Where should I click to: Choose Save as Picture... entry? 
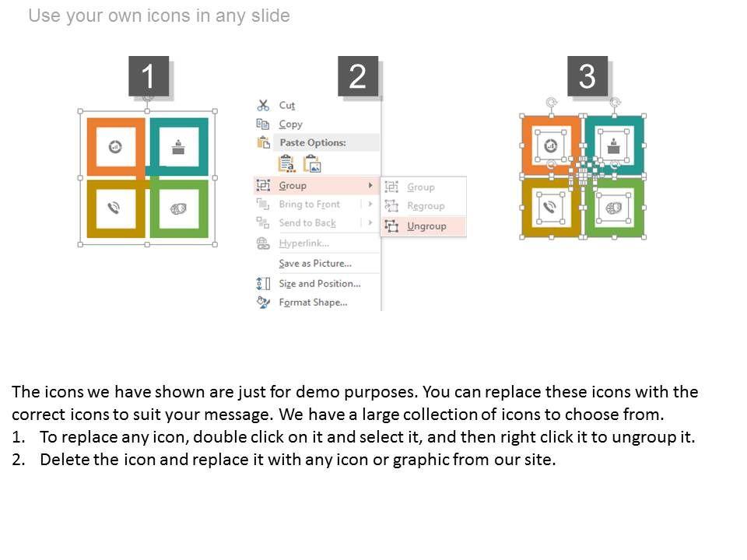(315, 264)
